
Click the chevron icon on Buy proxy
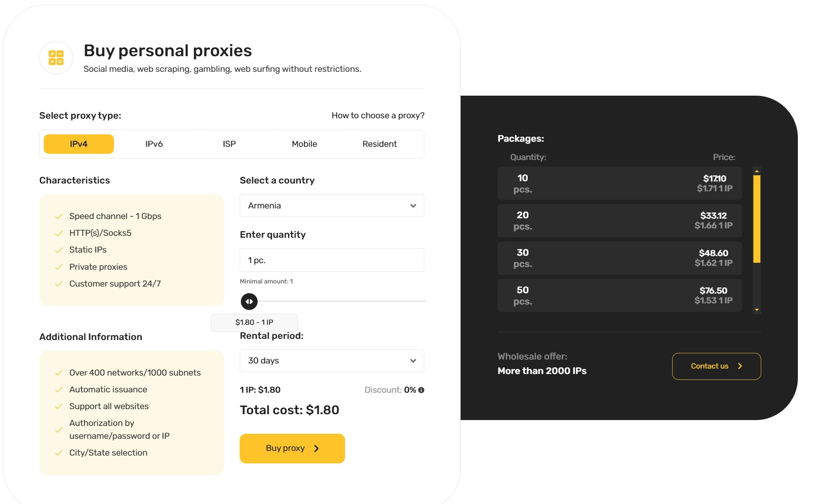coord(317,449)
